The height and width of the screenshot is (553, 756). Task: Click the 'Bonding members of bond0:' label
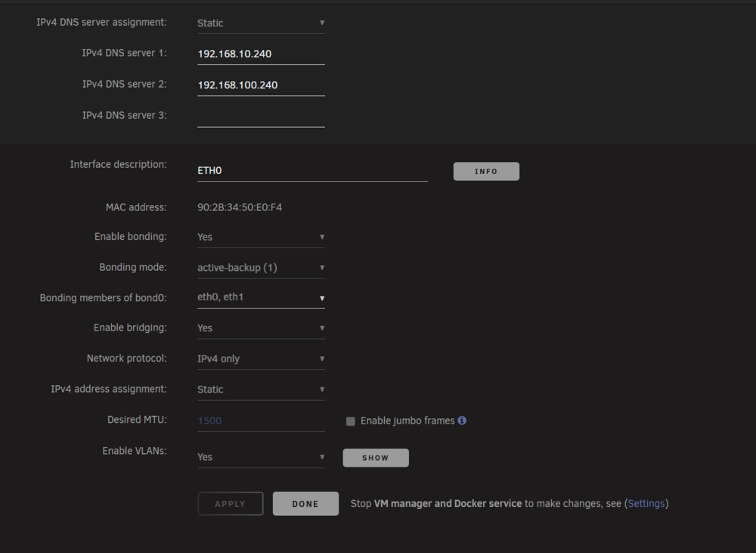pyautogui.click(x=103, y=298)
